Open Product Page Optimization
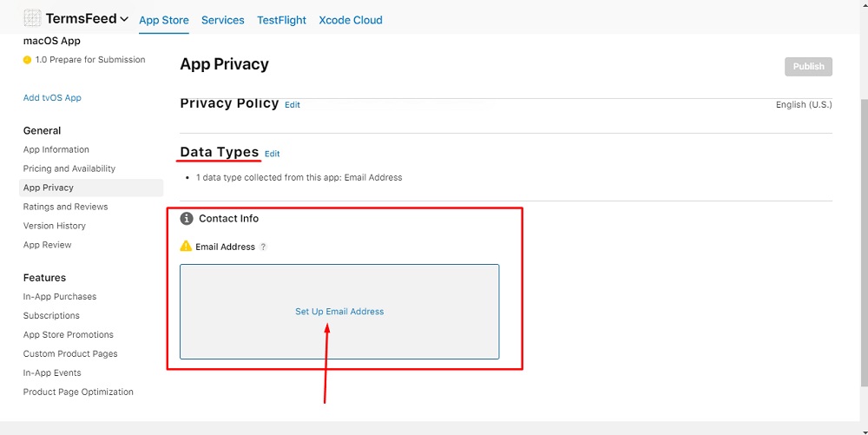This screenshot has width=868, height=435. (x=78, y=392)
